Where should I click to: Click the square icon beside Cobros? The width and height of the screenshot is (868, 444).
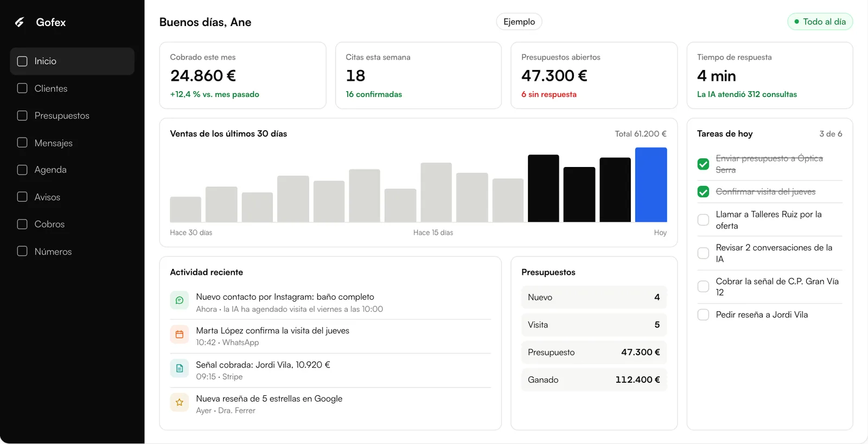22,224
